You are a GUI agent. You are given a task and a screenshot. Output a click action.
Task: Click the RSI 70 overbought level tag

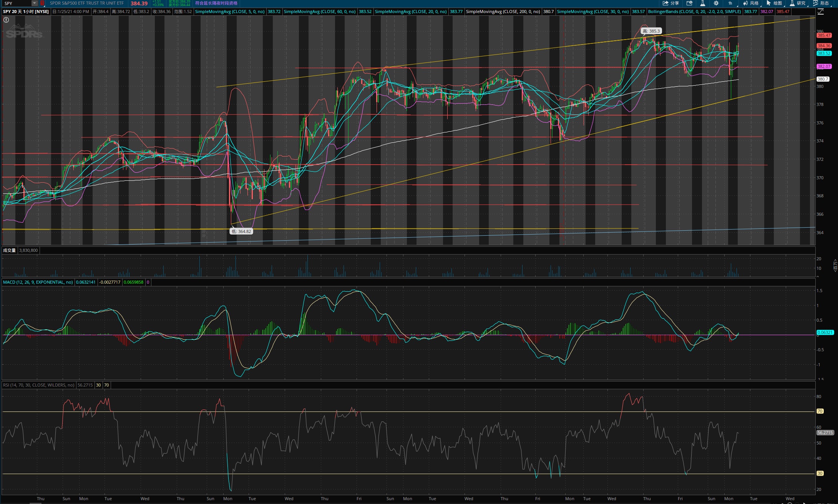(820, 411)
